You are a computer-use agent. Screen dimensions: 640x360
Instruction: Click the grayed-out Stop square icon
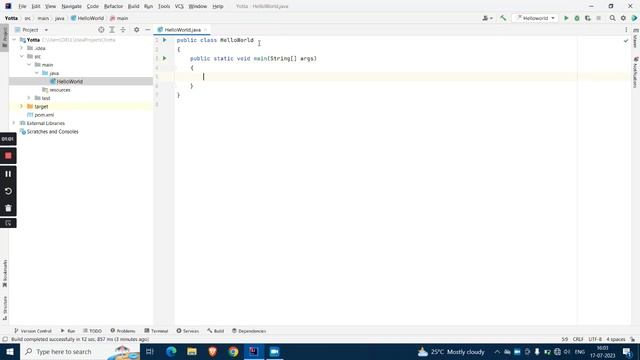(x=598, y=18)
